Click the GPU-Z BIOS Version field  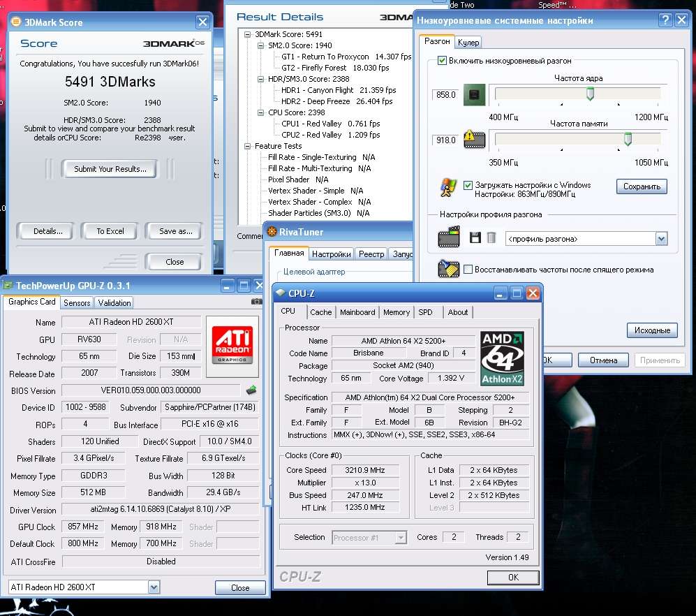(151, 390)
